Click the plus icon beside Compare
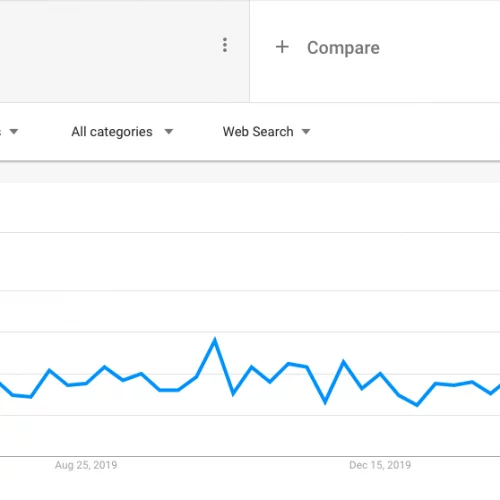Viewport: 500px width, 500px height. [x=282, y=47]
